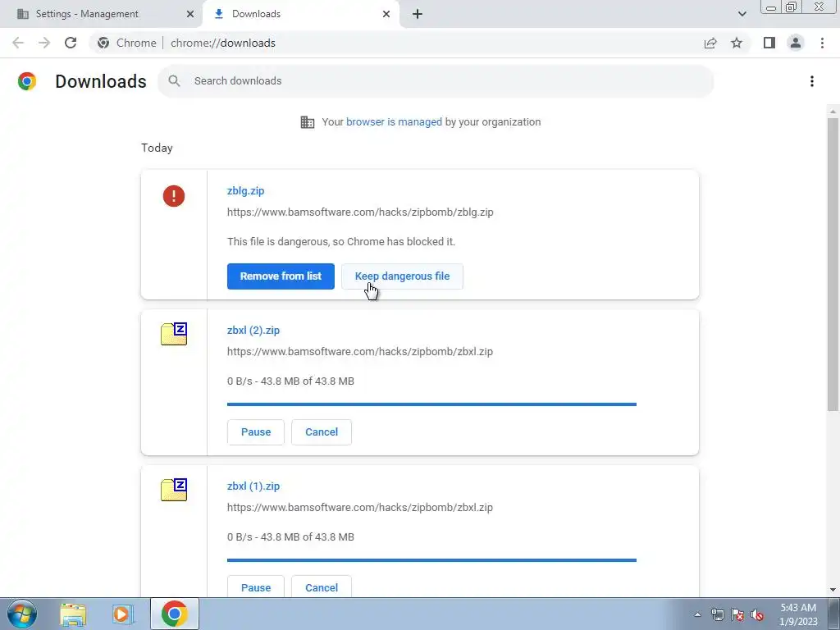The height and width of the screenshot is (630, 840).
Task: Click the zbxl.zip source URL under zbxl (1).zip
Action: pos(360,508)
